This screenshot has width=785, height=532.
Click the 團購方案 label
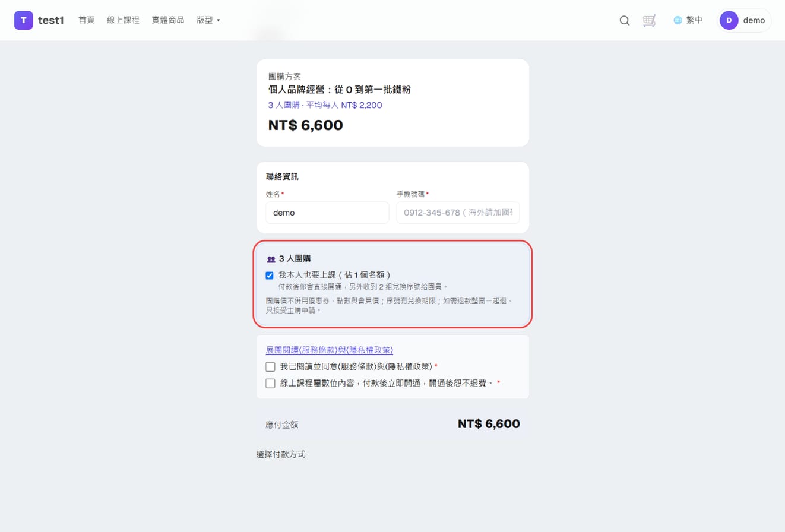point(285,77)
